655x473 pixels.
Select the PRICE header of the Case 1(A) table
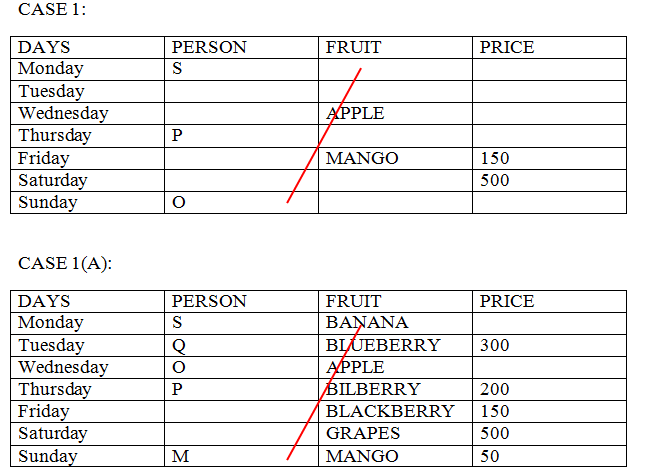pos(507,301)
